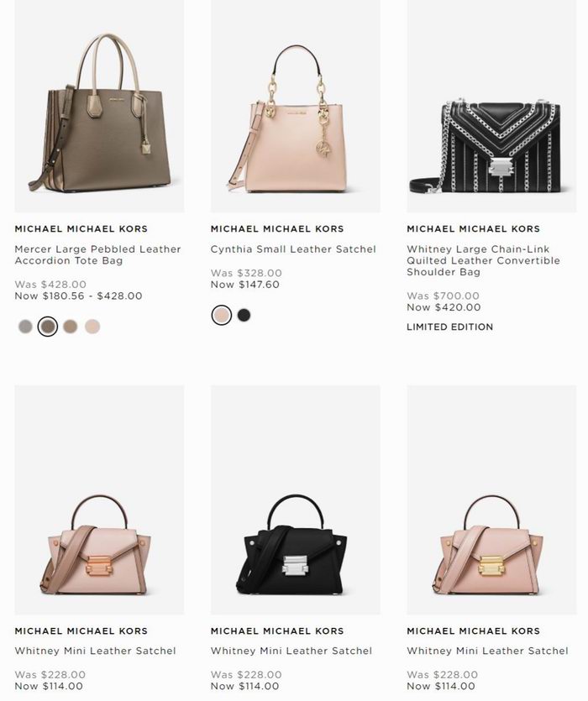Open the pink Whitney Mini with orange clasp
The height and width of the screenshot is (701, 588).
pos(99,500)
